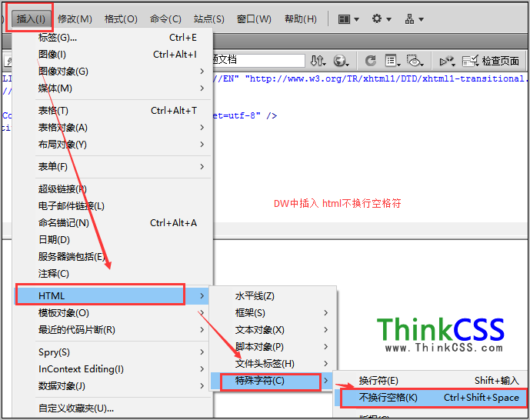Select the 特殊字符(C) submenu entry
The image size is (530, 420).
coord(272,381)
